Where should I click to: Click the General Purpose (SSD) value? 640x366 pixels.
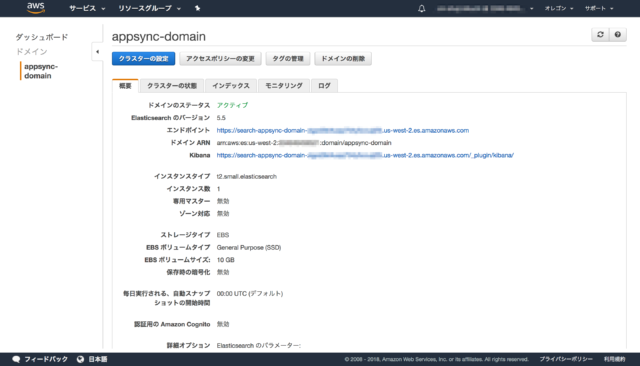click(249, 248)
